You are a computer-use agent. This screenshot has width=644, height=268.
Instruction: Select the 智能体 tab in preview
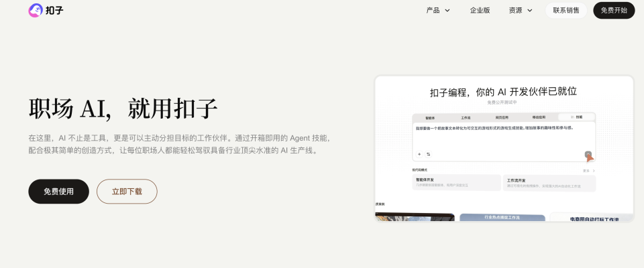430,117
